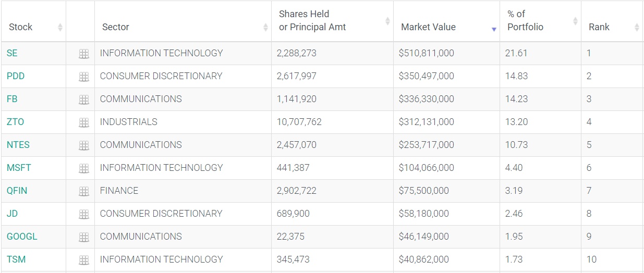Open the grid icon in MSFT row
The height and width of the screenshot is (273, 644).
83,168
